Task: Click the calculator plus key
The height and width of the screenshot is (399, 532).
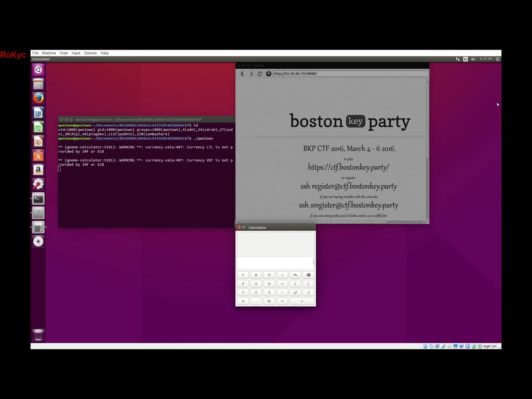Action: pos(282,301)
